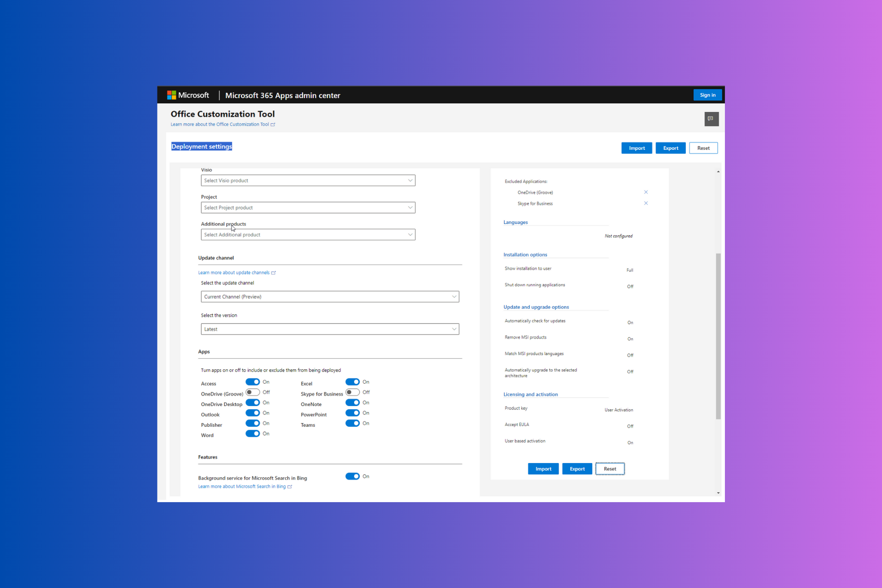Remove OneDrive (Groove) from excluded applications

tap(645, 192)
